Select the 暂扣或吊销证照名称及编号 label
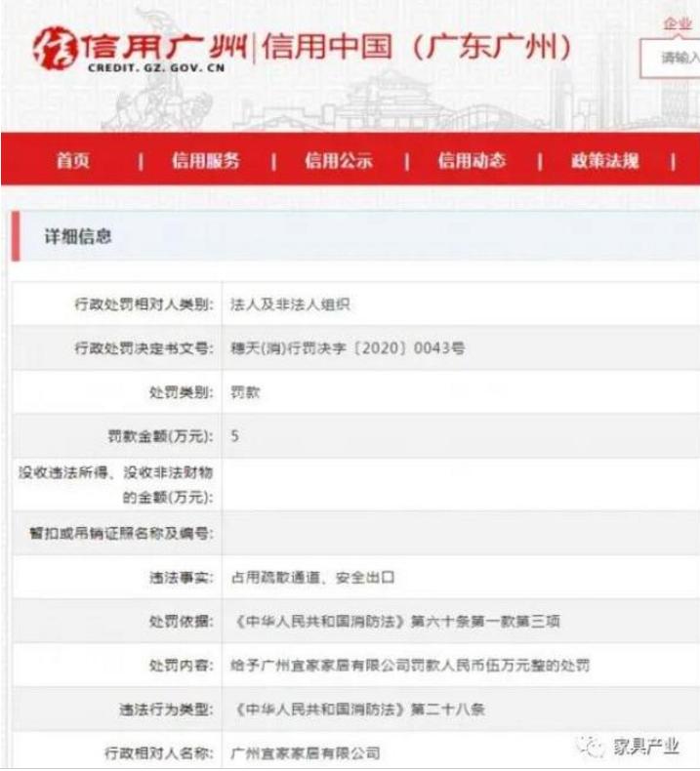 (x=121, y=533)
